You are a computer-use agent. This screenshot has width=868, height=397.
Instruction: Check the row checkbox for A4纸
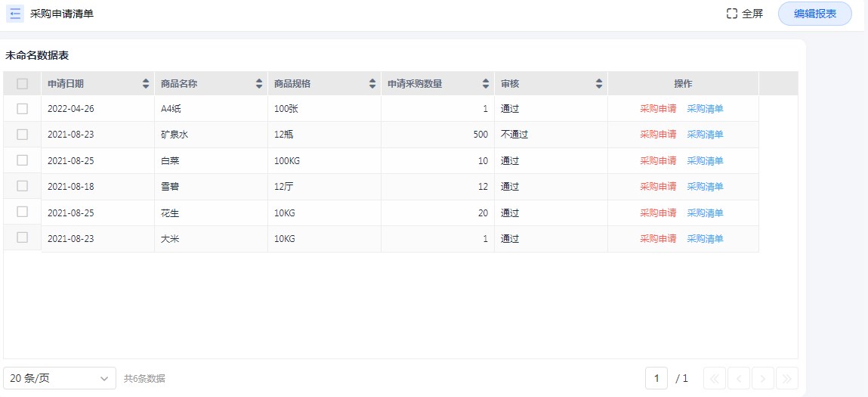(x=23, y=109)
